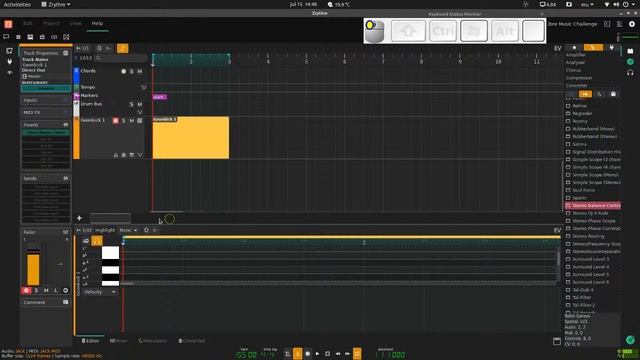Screen dimensions: 640x360
Task: Expand the MIDI FX section
Action: 46,112
